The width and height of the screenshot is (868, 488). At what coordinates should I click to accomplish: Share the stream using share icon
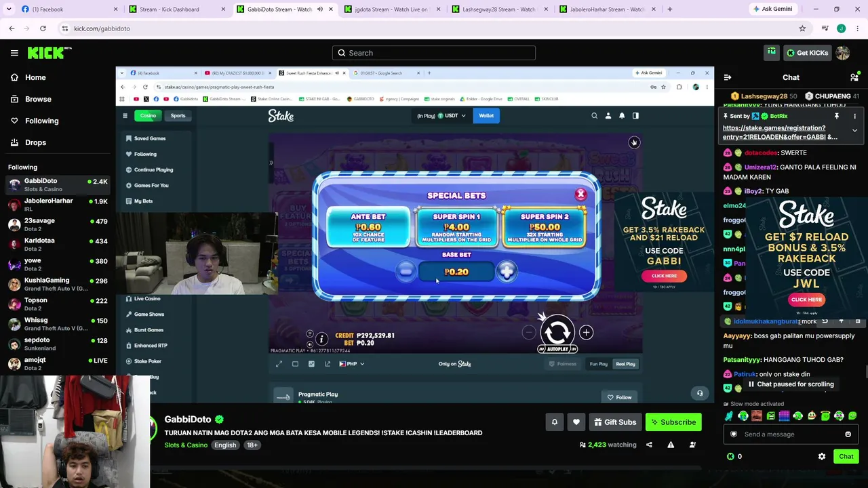[x=649, y=445]
